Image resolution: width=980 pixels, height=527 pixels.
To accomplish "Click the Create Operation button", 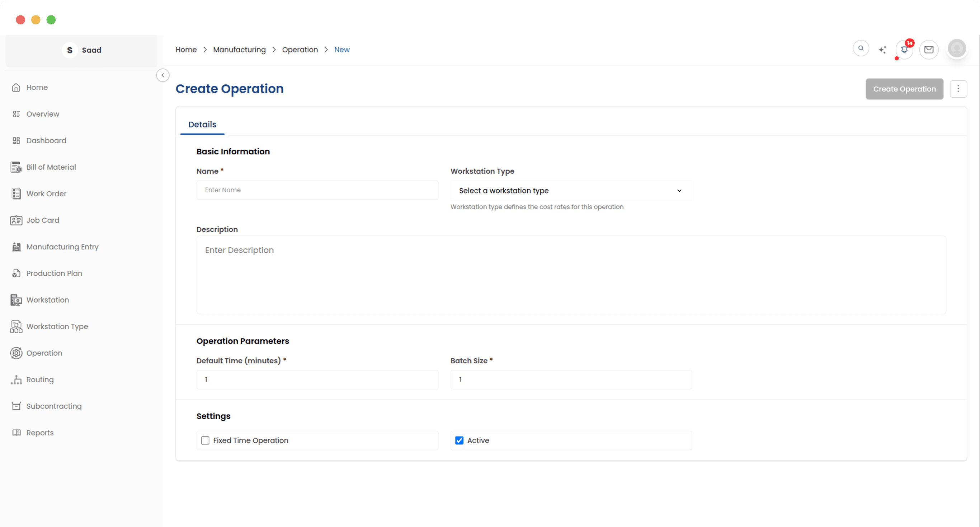I will (904, 89).
